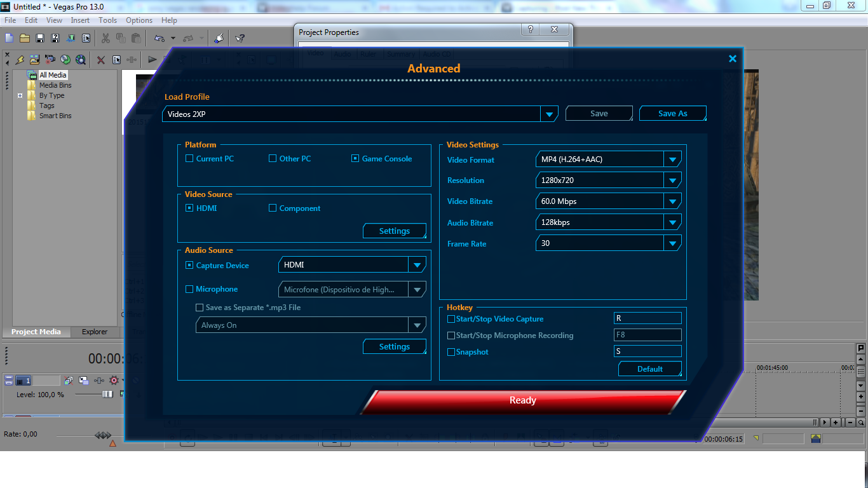Remove selected media with the red X icon
868x488 pixels.
[101, 60]
